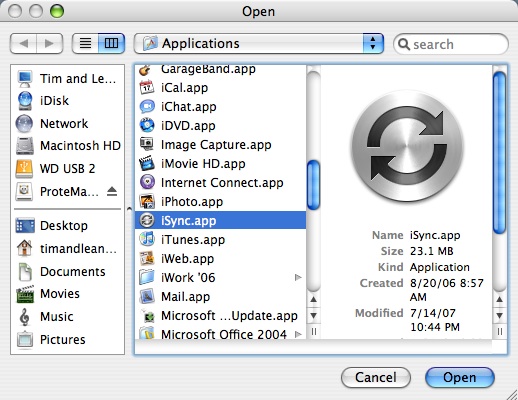Select Image Capture.app file name
Screen dimensions: 518x400
pyautogui.click(x=216, y=145)
